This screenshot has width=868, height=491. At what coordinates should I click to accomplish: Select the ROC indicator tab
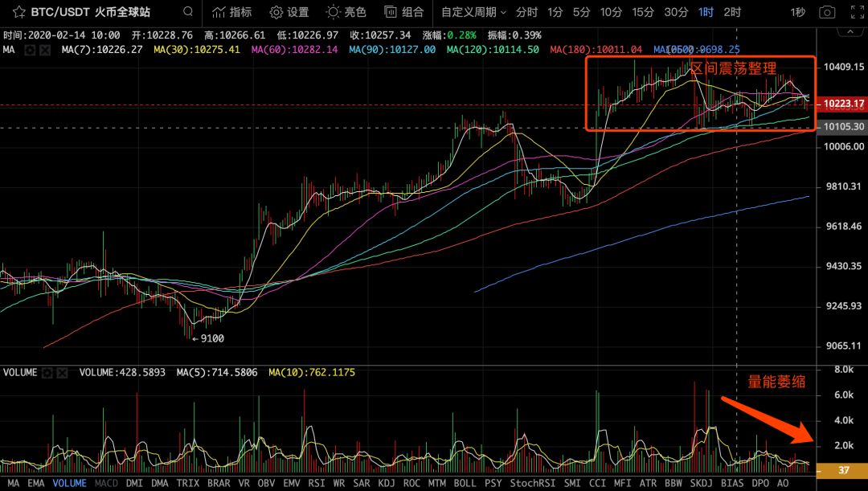(x=411, y=483)
